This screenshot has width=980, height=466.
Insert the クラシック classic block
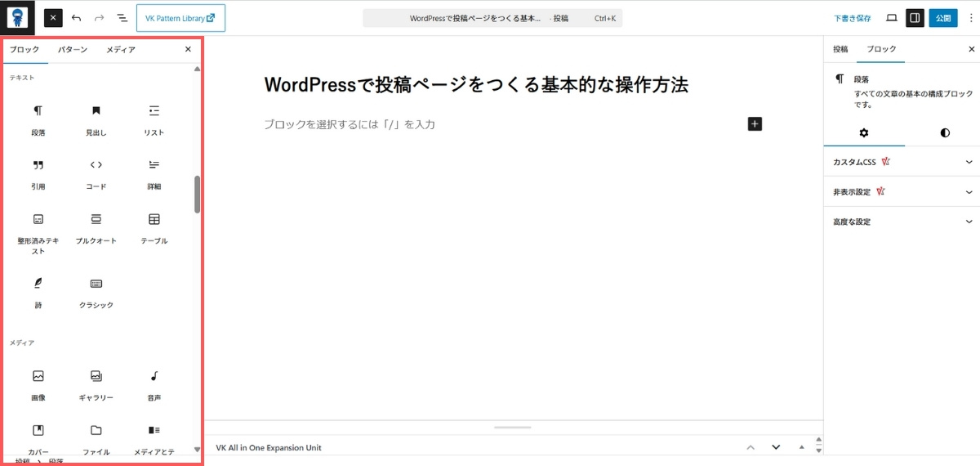[96, 293]
